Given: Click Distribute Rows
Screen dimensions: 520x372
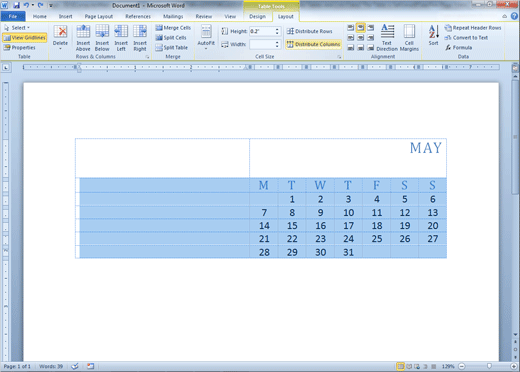Looking at the screenshot, I should [310, 31].
